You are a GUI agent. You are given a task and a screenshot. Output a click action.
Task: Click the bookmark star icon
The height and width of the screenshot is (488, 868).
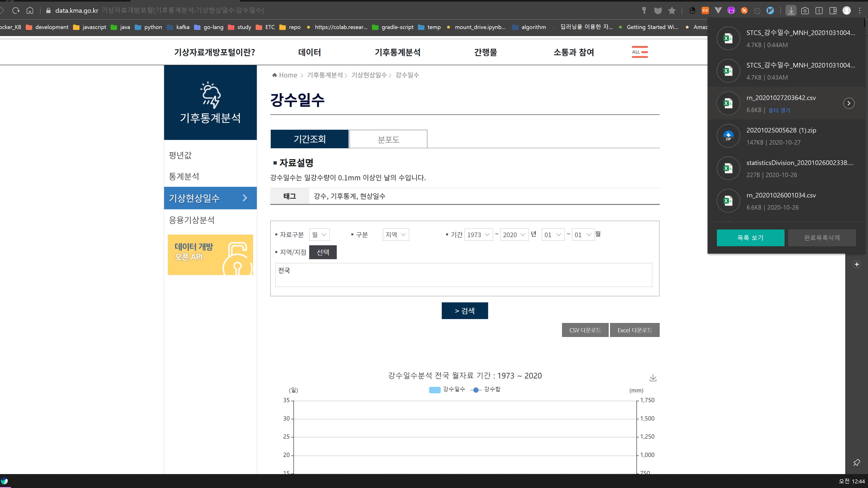coord(672,10)
